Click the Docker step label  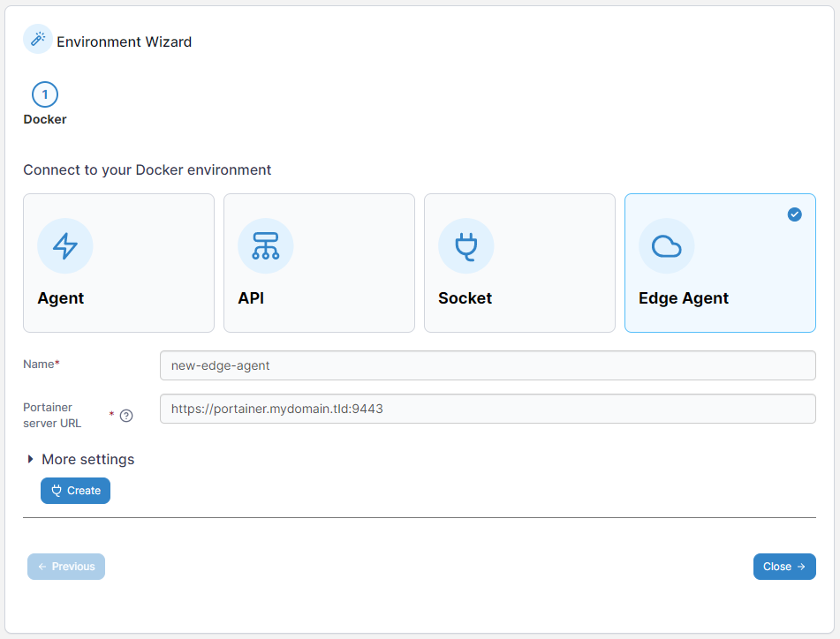pos(45,119)
